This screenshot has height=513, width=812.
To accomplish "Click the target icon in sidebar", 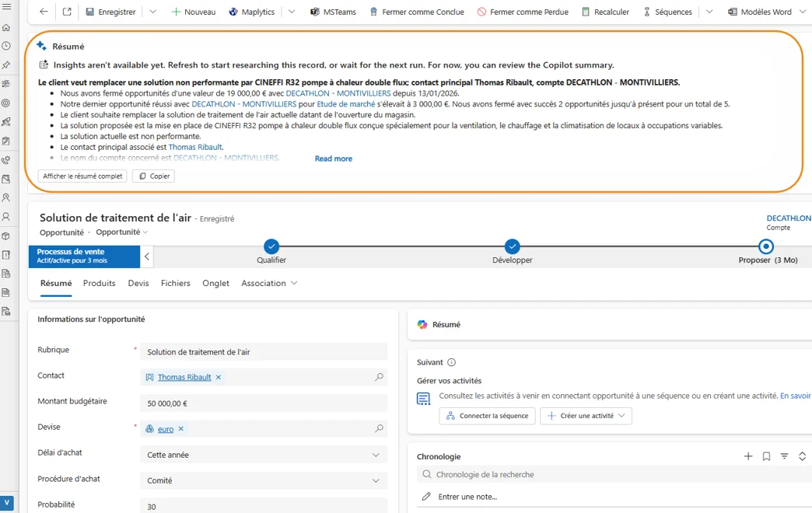I will [6, 103].
